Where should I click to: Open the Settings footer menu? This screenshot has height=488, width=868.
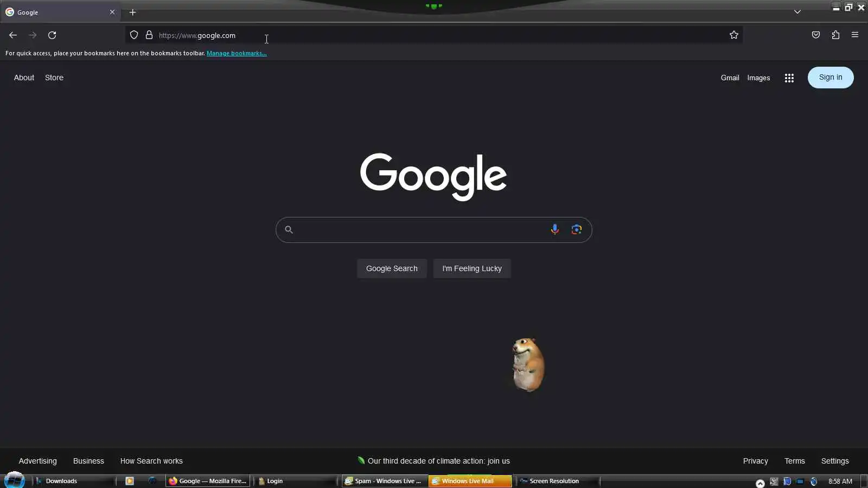[835, 461]
